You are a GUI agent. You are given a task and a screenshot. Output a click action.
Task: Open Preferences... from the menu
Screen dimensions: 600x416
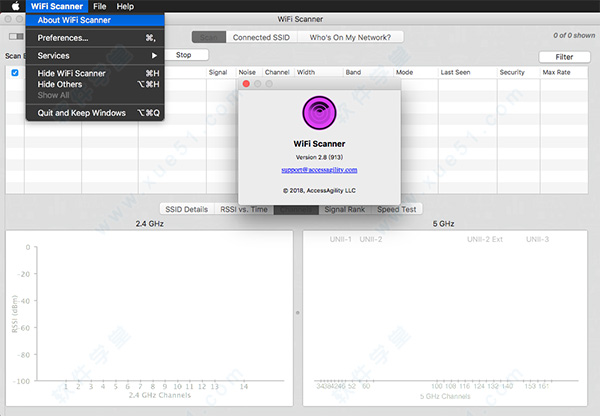[95, 38]
